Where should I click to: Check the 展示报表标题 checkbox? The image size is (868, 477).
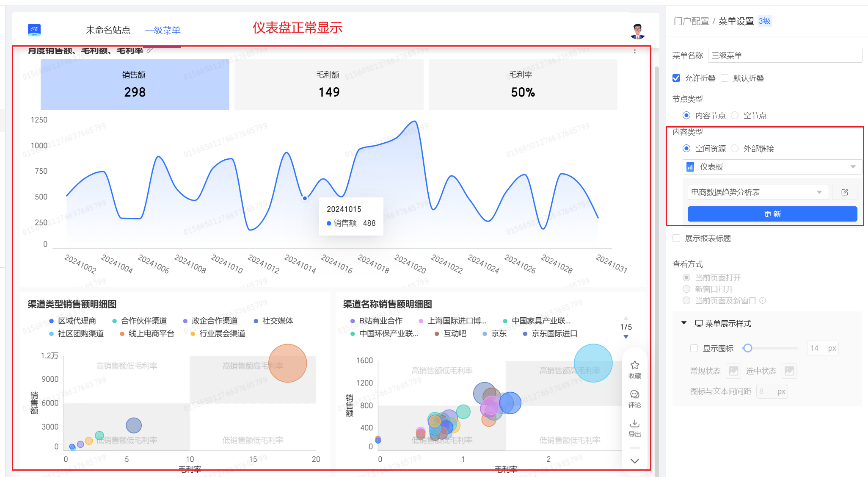676,238
